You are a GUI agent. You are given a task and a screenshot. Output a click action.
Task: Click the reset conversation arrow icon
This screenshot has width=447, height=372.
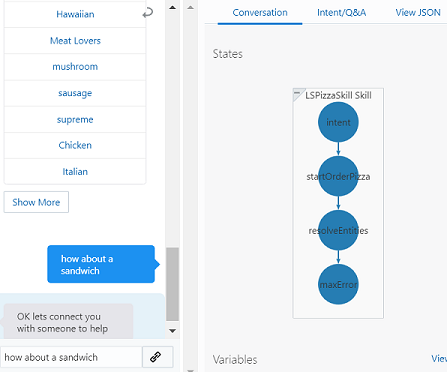(148, 13)
